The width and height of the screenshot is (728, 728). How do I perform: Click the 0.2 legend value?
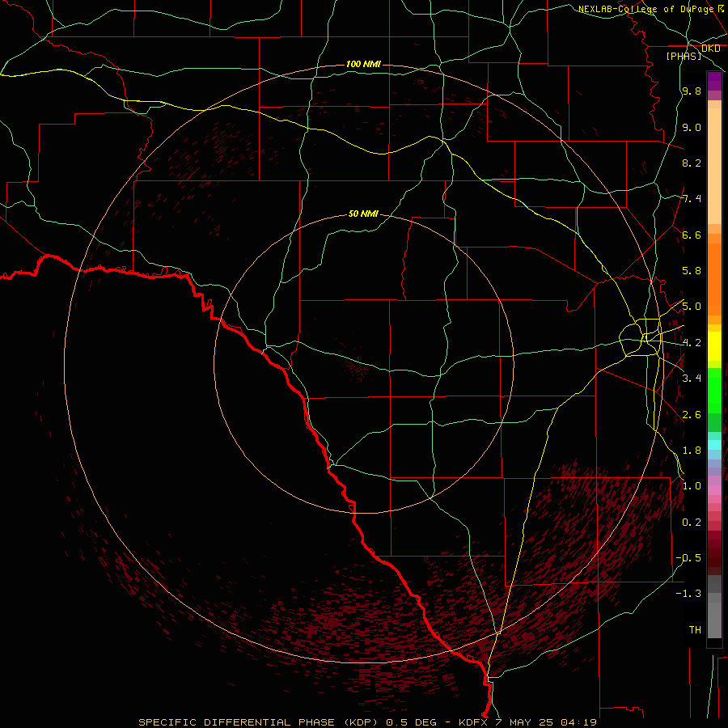pyautogui.click(x=692, y=523)
